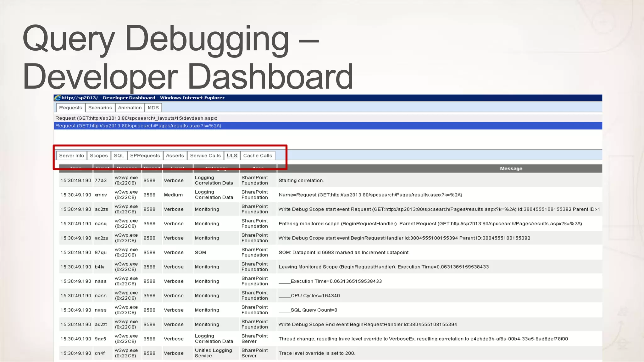644x362 pixels.
Task: Open the Service Calls tab
Action: pyautogui.click(x=205, y=156)
